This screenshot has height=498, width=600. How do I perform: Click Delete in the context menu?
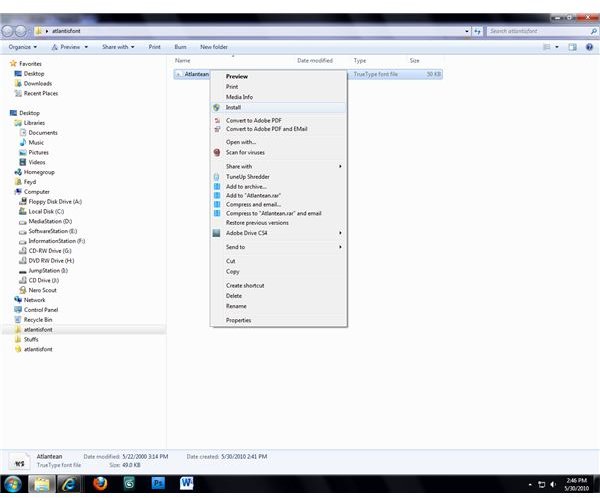point(278,296)
